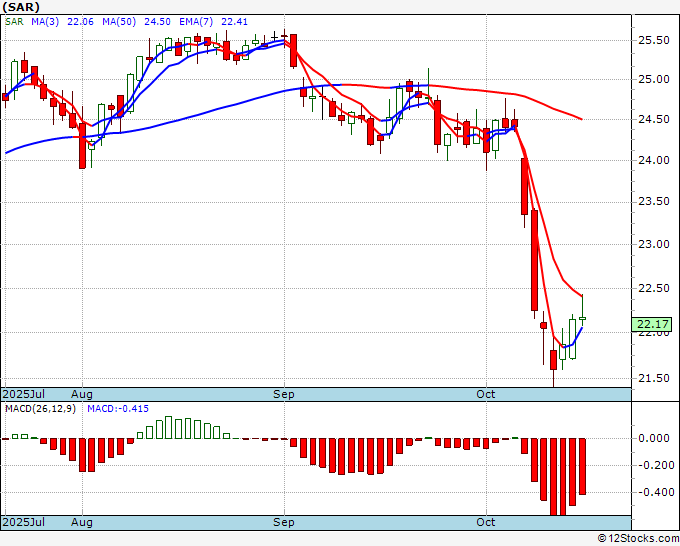Viewport: 680px width, 546px height.
Task: Click the MA(3) legend label
Action: (45, 21)
